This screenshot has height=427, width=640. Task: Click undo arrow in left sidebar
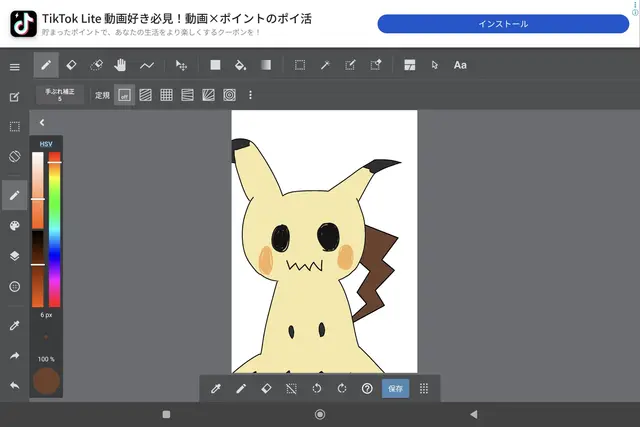coord(15,385)
